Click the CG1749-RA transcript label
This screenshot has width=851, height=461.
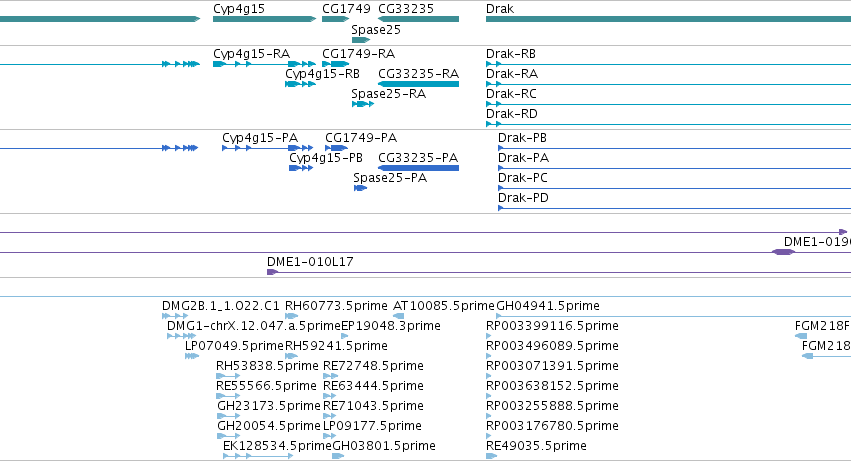click(359, 54)
